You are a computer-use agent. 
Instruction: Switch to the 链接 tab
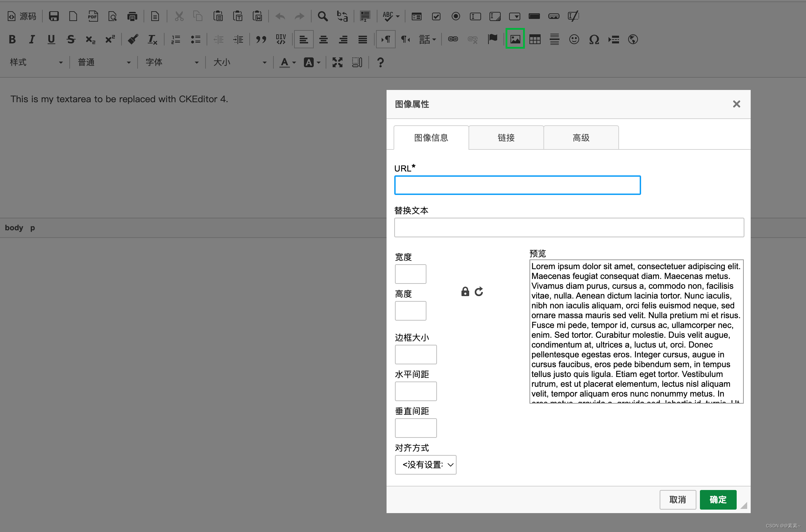(x=506, y=138)
